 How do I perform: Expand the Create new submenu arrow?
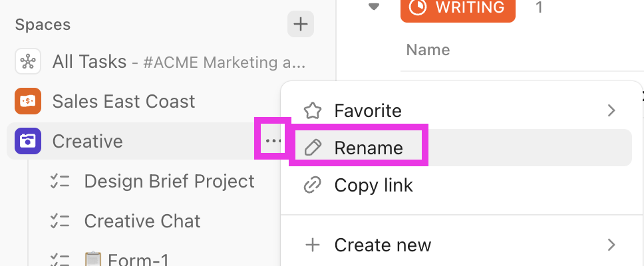pyautogui.click(x=611, y=245)
